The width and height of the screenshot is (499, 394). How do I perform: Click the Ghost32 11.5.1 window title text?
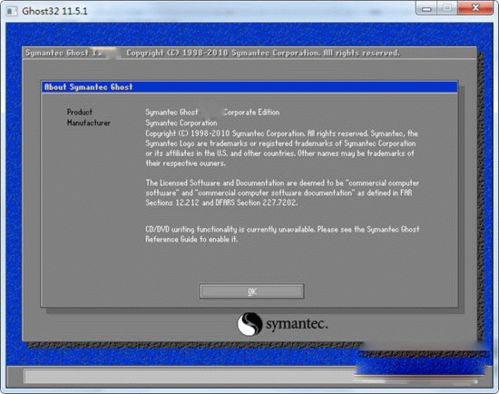click(x=55, y=11)
